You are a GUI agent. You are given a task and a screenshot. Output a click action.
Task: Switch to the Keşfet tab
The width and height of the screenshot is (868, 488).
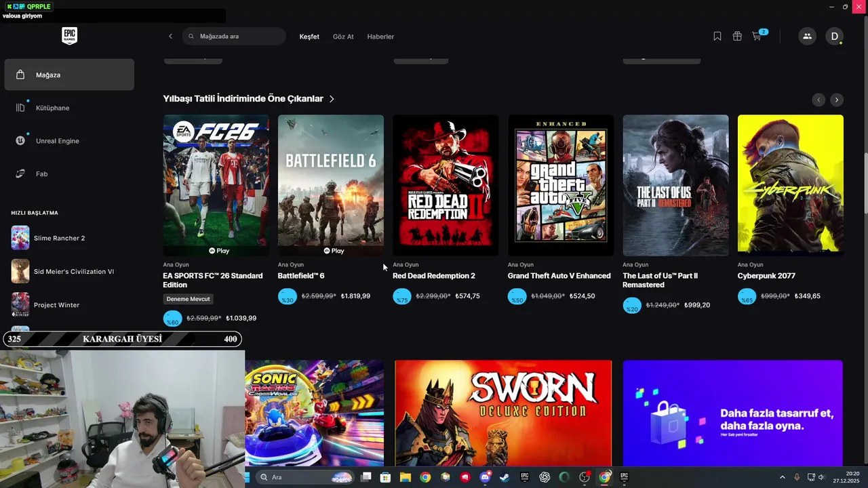pos(309,37)
